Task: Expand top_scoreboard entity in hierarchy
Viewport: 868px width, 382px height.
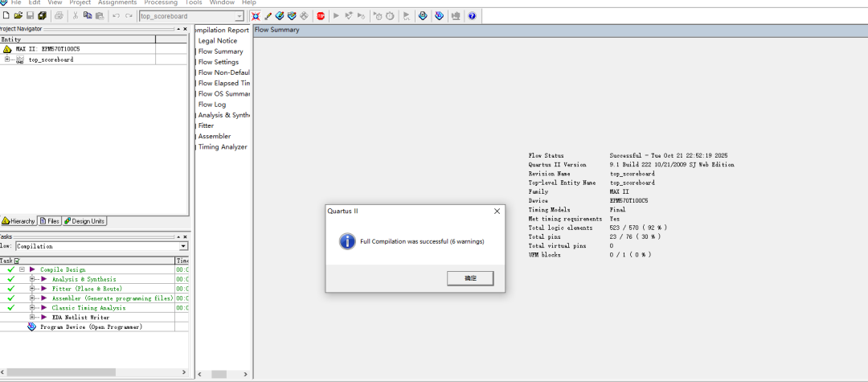Action: coord(7,60)
